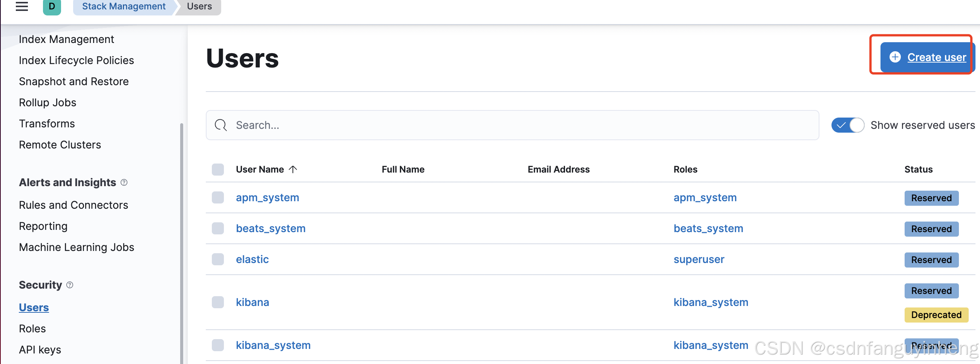
Task: Click the plus icon on Create user
Action: pos(895,57)
